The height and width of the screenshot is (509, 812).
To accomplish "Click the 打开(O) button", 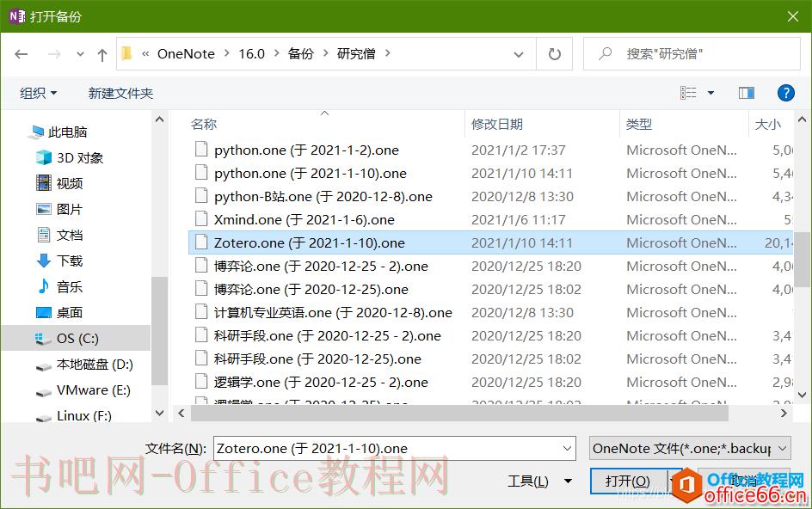I will pos(628,481).
